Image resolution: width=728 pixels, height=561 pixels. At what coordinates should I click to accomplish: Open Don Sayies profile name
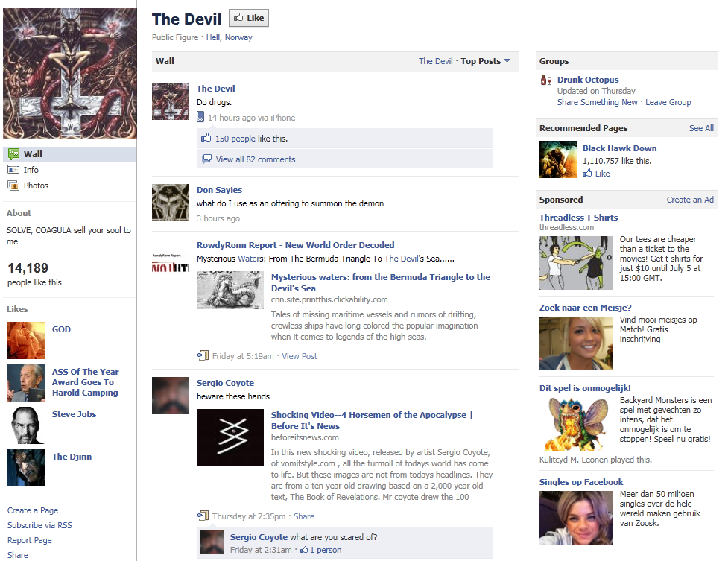[219, 190]
